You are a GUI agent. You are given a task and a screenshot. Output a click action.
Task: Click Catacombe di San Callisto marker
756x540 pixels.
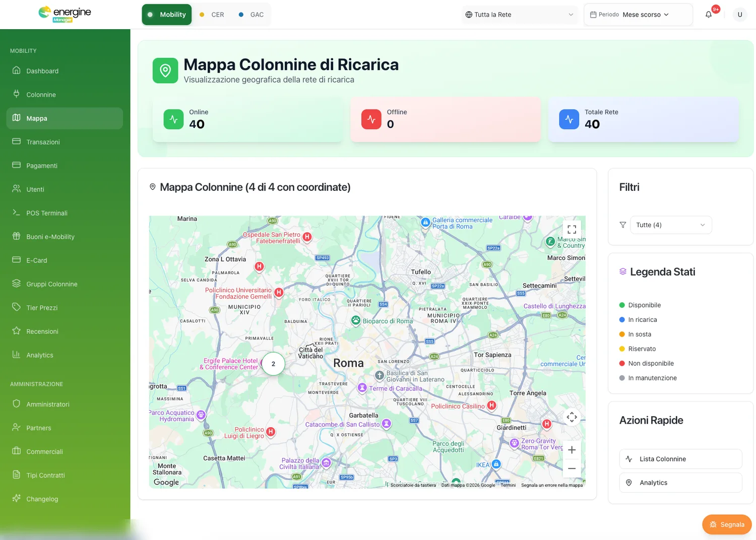pyautogui.click(x=387, y=424)
